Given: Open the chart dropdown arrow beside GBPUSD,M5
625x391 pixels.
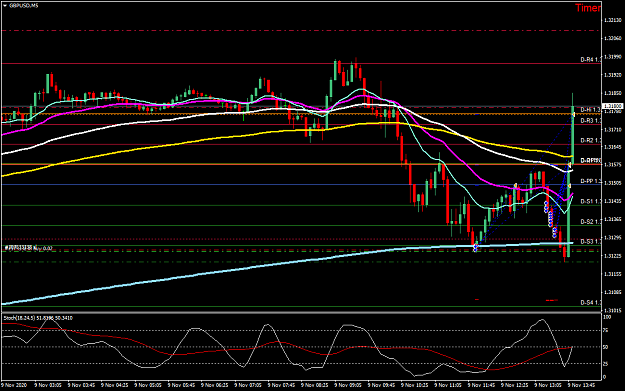Looking at the screenshot, I should point(5,6).
